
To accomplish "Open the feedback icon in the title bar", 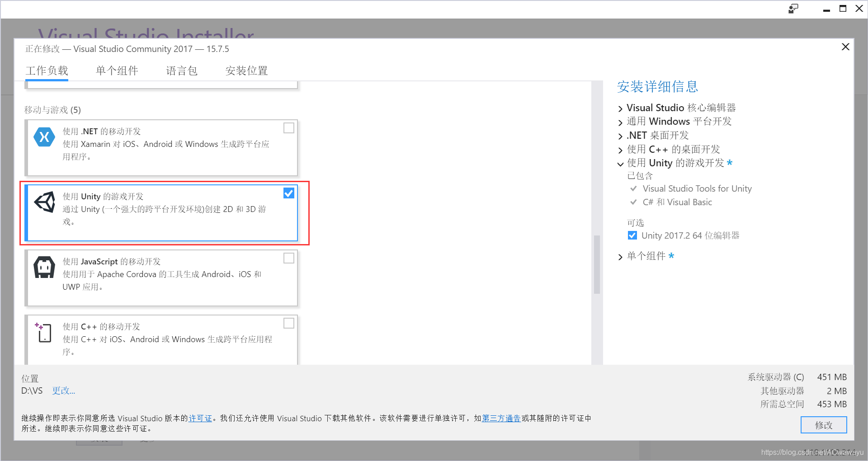I will click(793, 9).
